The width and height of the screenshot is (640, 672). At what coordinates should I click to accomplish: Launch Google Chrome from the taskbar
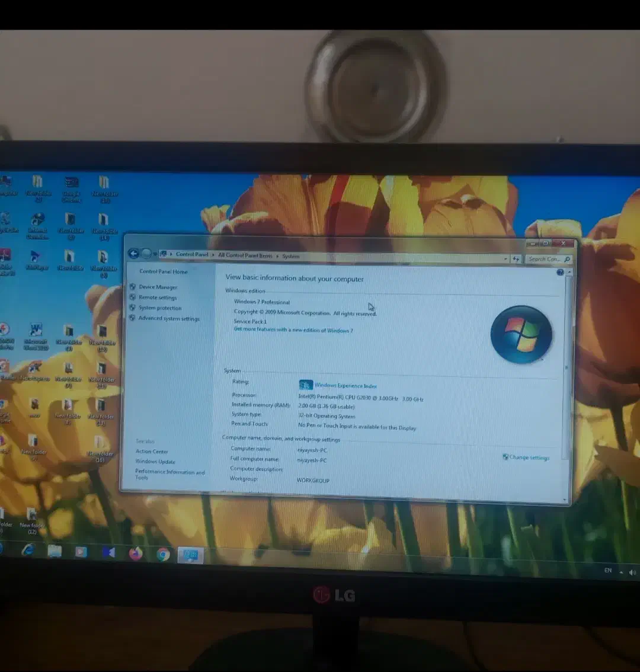tap(163, 555)
